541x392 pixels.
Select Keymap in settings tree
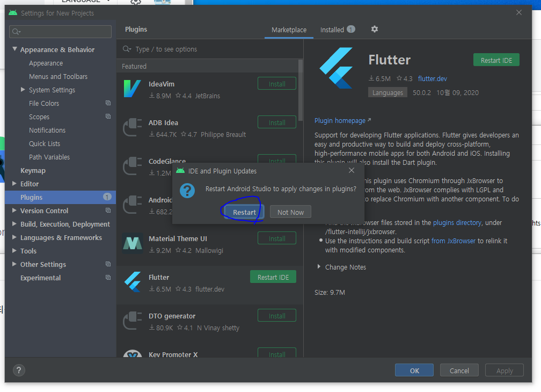tap(33, 170)
